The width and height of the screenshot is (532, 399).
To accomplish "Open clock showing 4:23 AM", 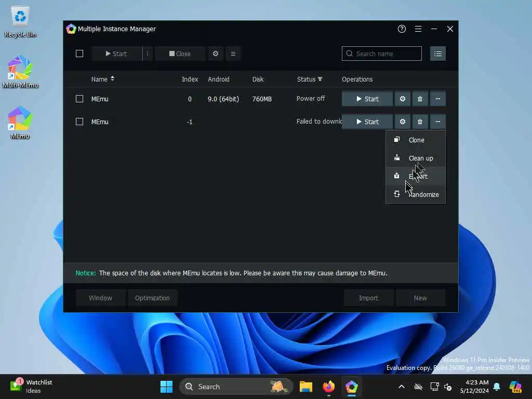I will (474, 387).
